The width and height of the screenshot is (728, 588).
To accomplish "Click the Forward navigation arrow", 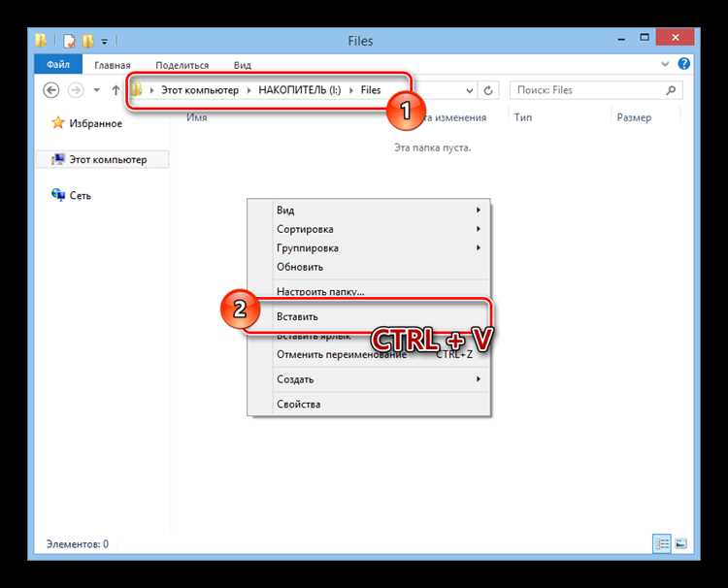I will [76, 90].
